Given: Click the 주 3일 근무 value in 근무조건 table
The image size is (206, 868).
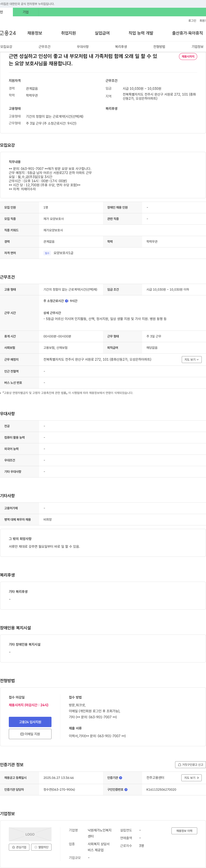Looking at the screenshot, I should 154,336.
